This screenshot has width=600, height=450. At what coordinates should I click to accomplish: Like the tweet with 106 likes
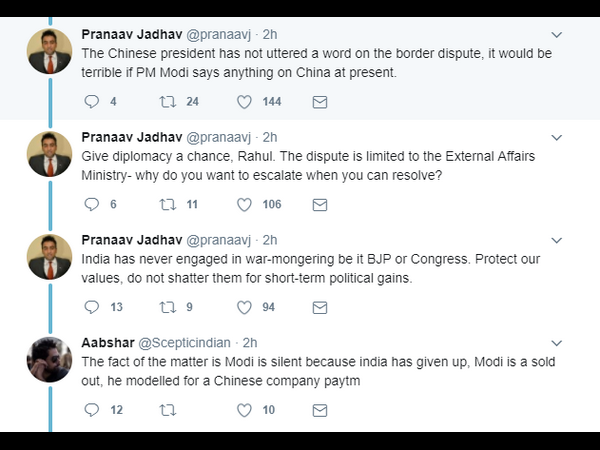(244, 204)
